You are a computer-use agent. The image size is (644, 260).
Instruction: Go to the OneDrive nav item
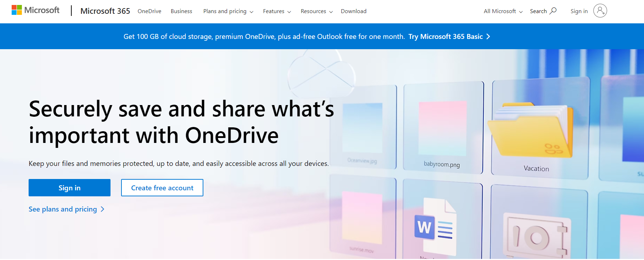(x=149, y=11)
